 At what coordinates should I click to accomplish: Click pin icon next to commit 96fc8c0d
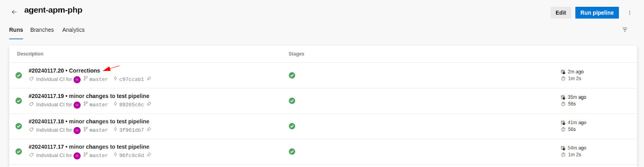[x=149, y=155]
